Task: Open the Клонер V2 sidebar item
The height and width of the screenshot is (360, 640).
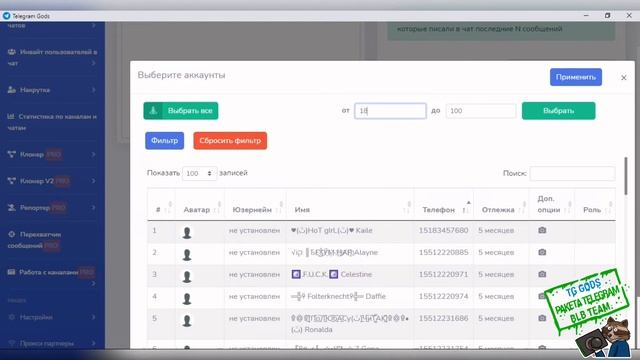Action: coord(52,181)
